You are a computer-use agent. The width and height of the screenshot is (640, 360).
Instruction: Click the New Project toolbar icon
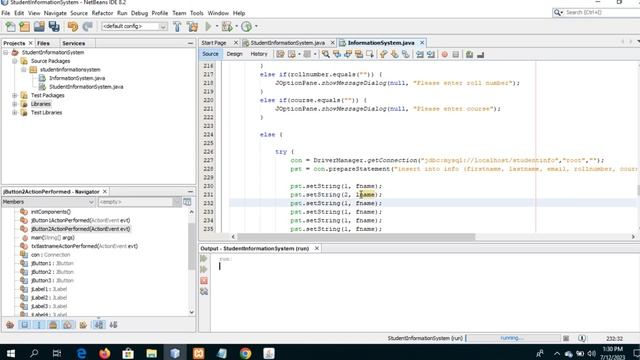(24, 27)
